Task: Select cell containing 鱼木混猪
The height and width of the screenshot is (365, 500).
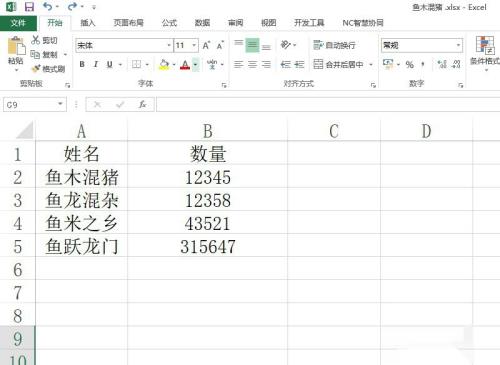Action: tap(82, 177)
